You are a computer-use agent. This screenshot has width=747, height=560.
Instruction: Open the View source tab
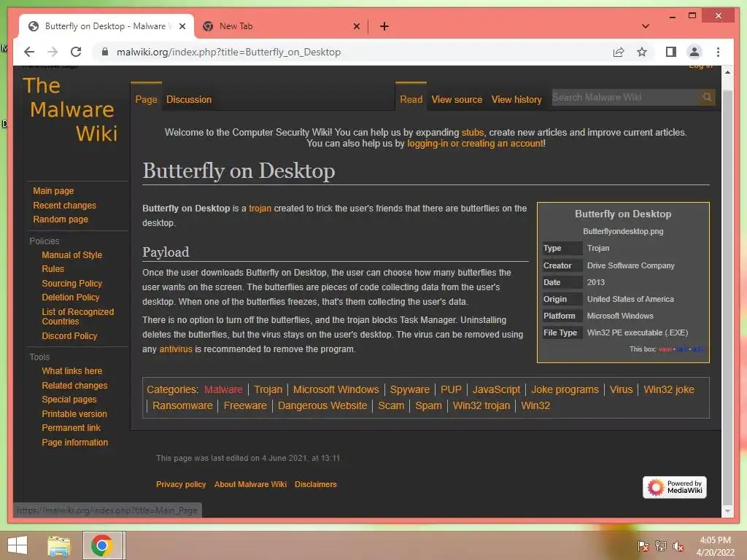(x=457, y=99)
